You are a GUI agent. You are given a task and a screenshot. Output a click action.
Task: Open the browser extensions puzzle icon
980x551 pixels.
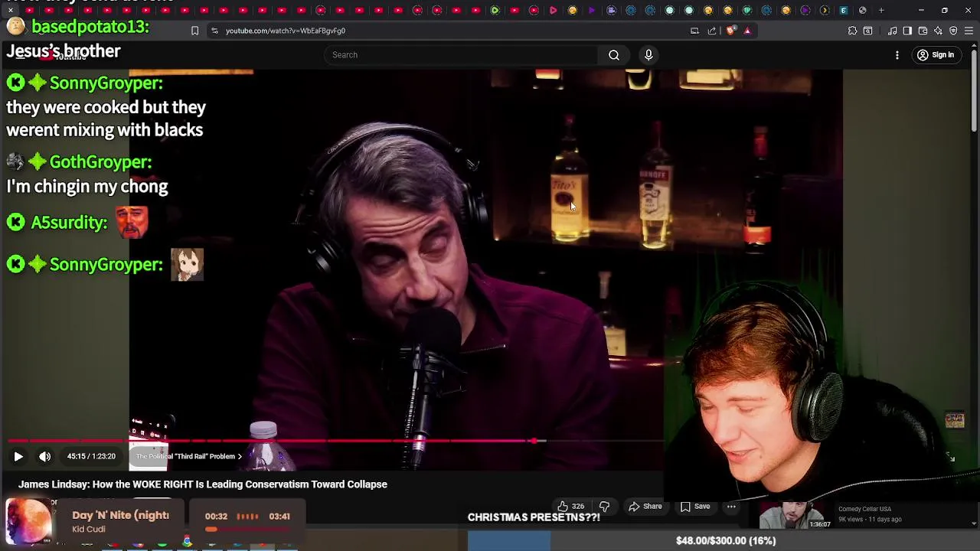(852, 31)
